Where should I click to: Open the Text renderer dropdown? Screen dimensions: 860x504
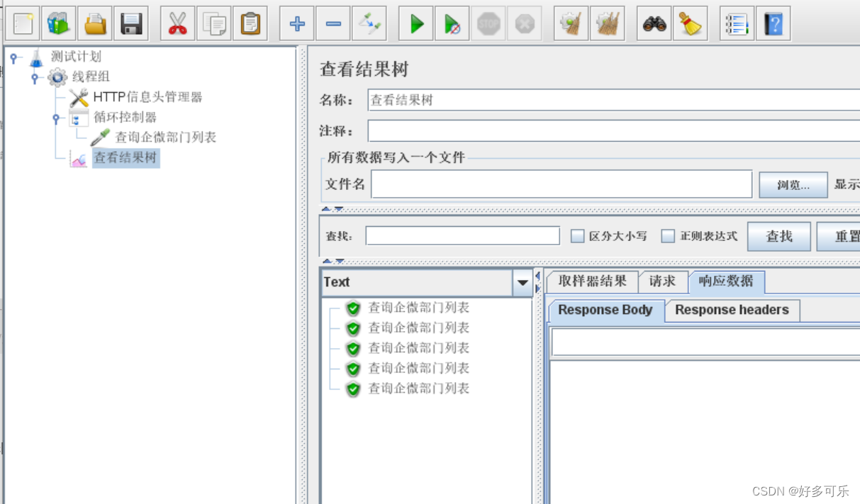[523, 282]
